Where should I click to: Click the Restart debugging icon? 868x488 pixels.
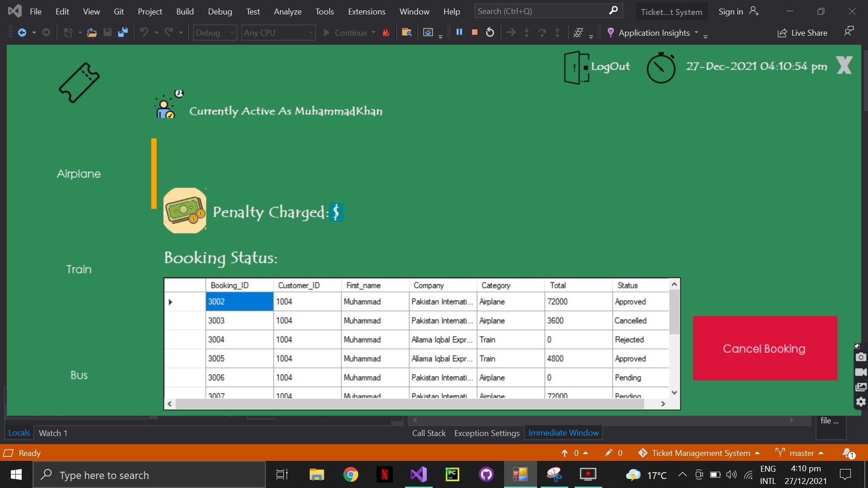point(490,32)
